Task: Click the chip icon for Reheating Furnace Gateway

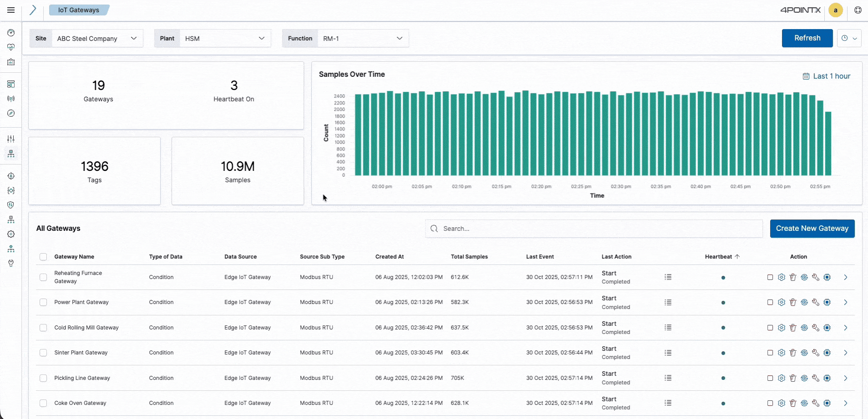Action: [827, 277]
